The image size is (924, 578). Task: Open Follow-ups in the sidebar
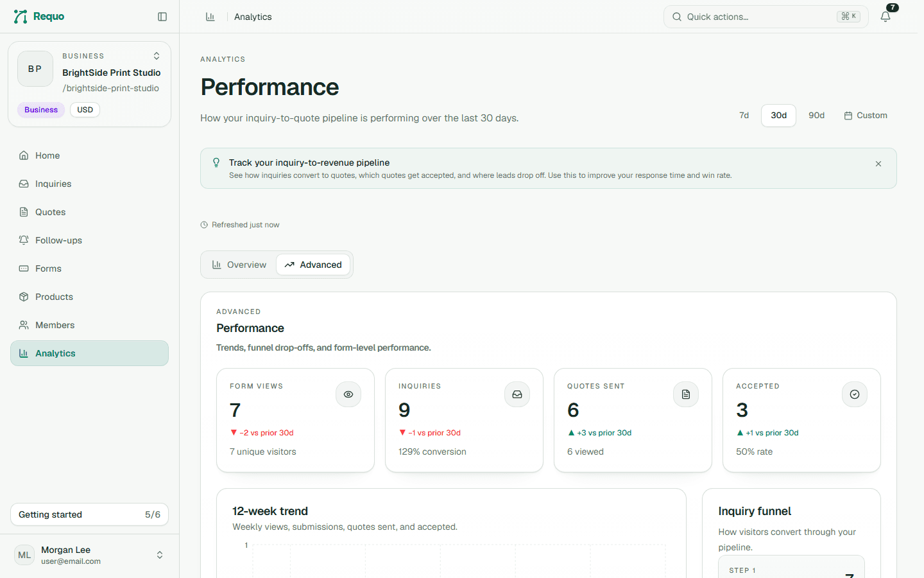click(89, 240)
